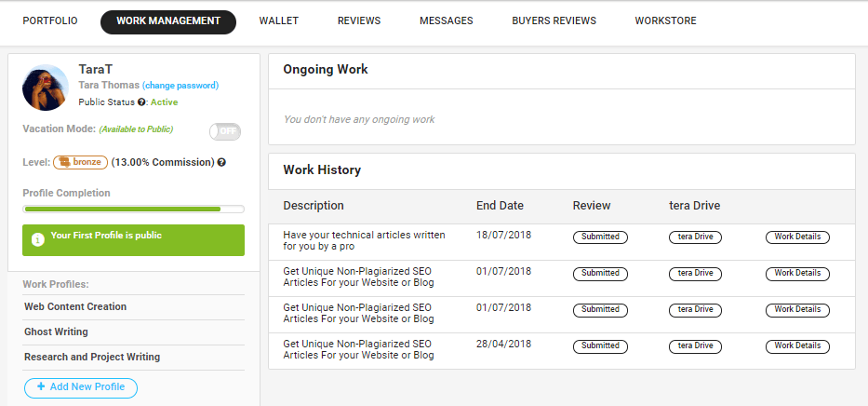This screenshot has width=868, height=406.
Task: Click the Public Status help icon
Action: 141,102
